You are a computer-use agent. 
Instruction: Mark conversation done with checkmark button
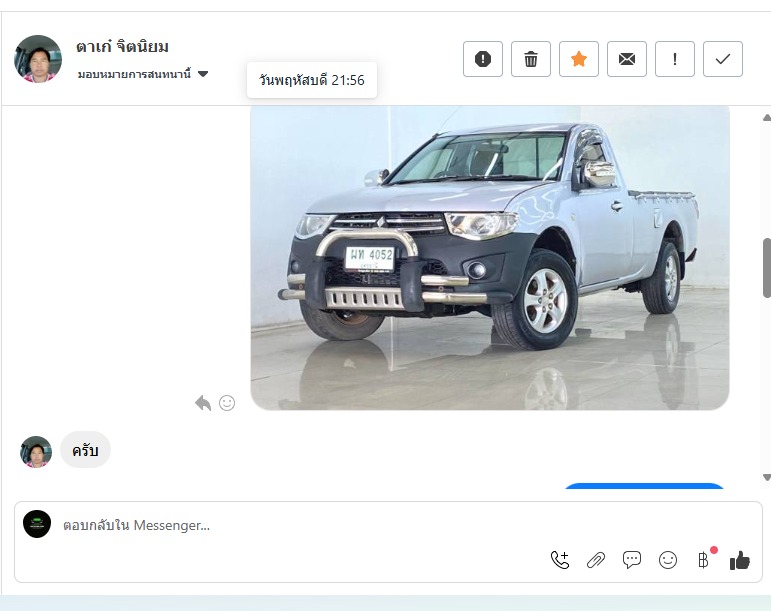click(x=723, y=59)
